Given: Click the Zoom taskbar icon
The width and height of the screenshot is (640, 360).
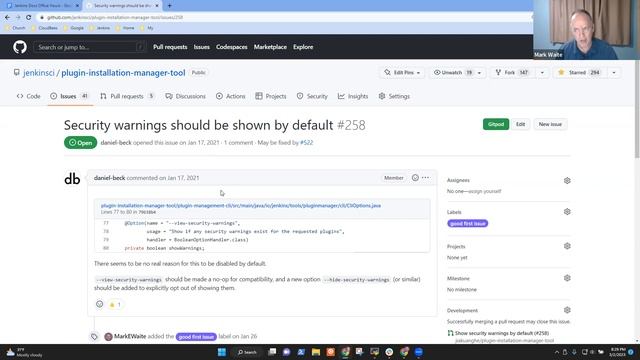Looking at the screenshot, I should (418, 352).
